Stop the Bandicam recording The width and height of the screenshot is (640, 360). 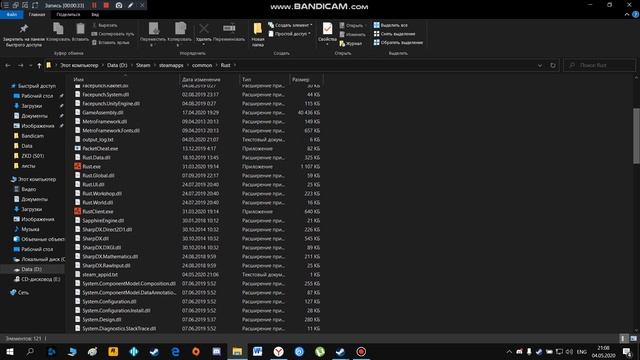(106, 5)
